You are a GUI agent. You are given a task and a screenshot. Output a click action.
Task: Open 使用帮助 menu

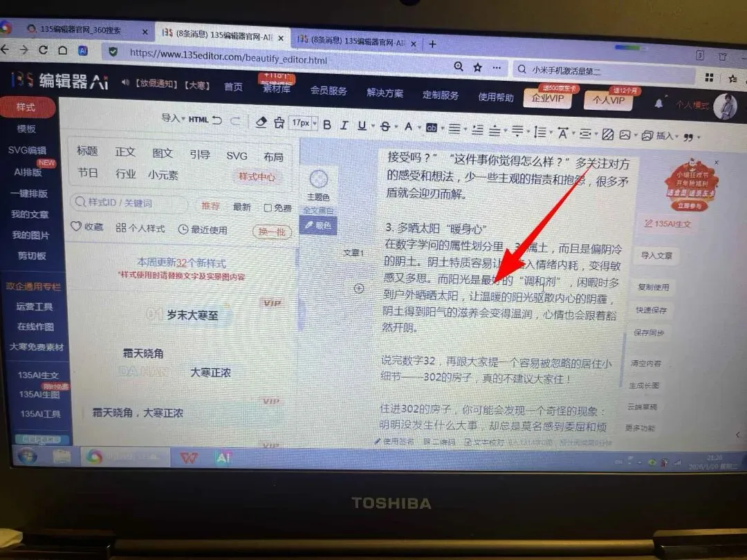click(x=496, y=97)
